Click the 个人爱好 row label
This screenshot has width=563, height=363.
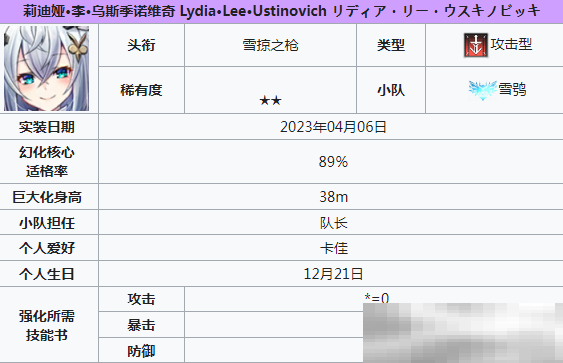point(47,248)
